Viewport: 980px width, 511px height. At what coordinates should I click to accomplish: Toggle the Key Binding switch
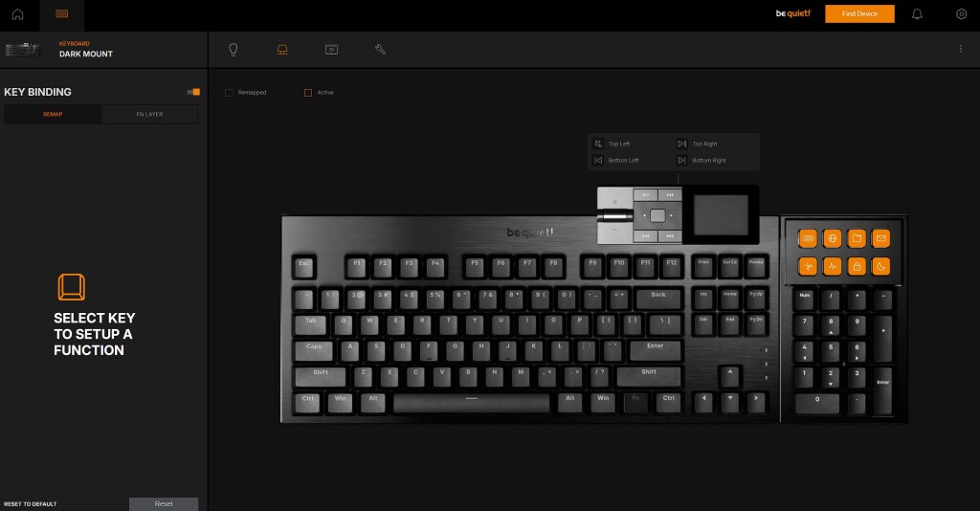[193, 92]
